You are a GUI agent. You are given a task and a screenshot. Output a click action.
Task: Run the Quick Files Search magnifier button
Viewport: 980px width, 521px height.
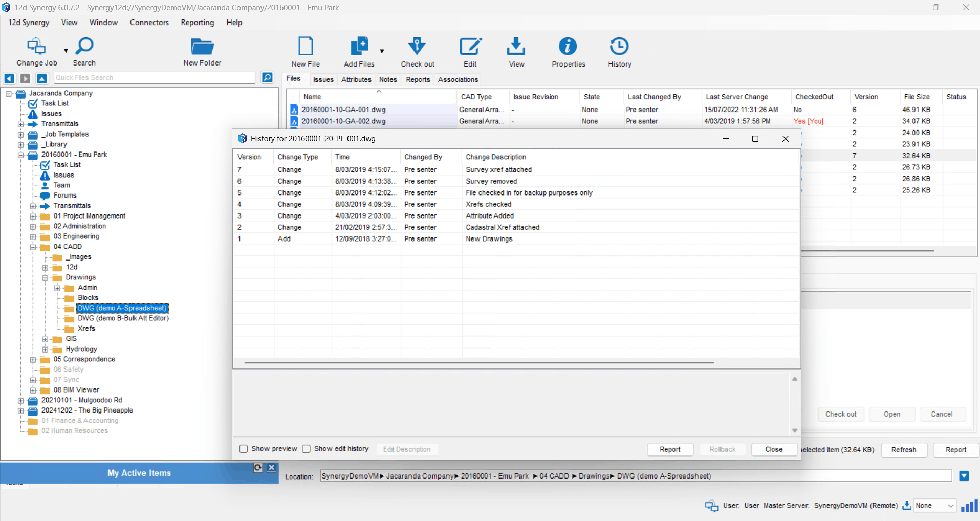point(267,77)
